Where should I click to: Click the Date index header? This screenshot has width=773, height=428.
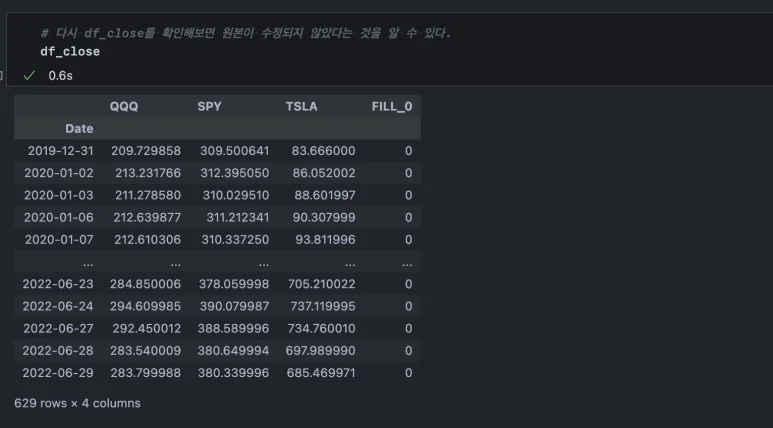click(x=79, y=128)
